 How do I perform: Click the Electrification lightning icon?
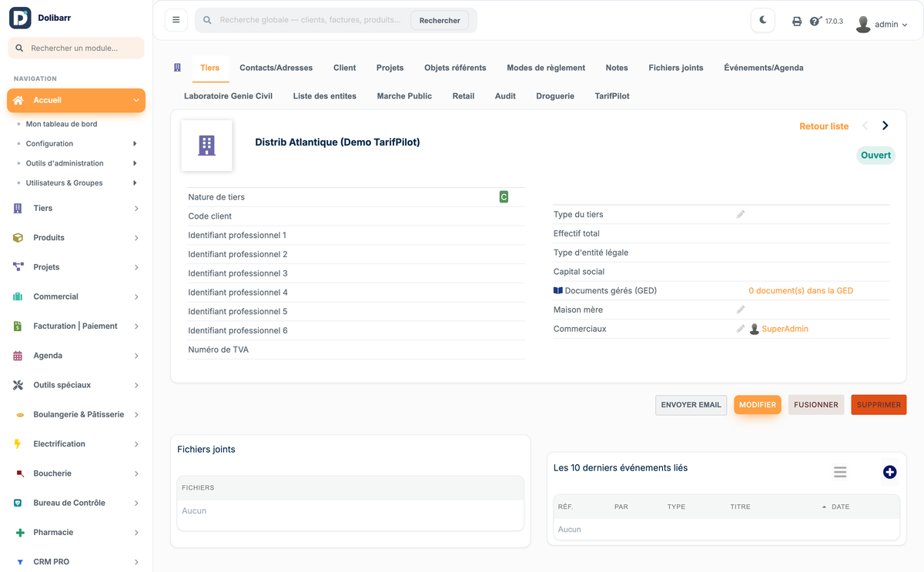pos(18,444)
